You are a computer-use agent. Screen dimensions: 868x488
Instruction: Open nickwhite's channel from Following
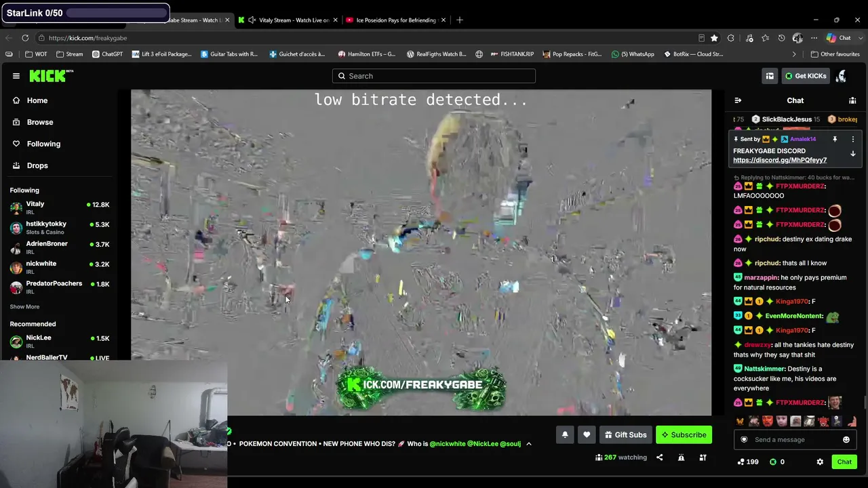[59, 267]
